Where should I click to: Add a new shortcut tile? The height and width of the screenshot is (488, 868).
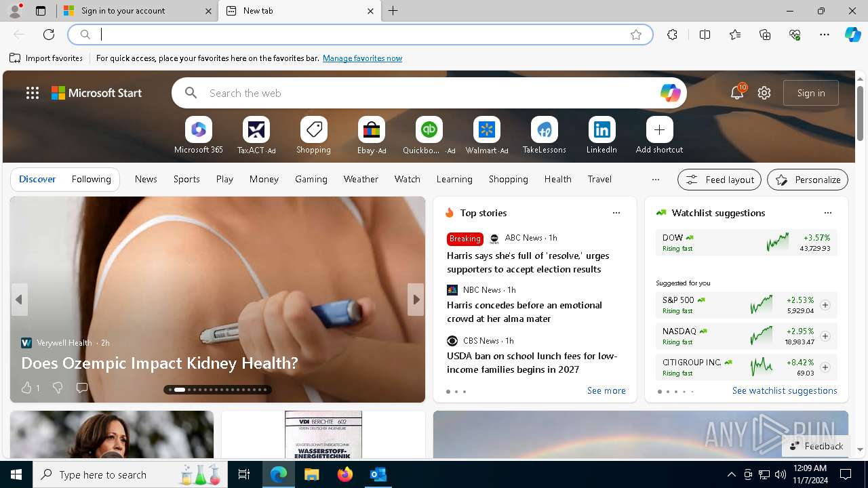tap(659, 136)
